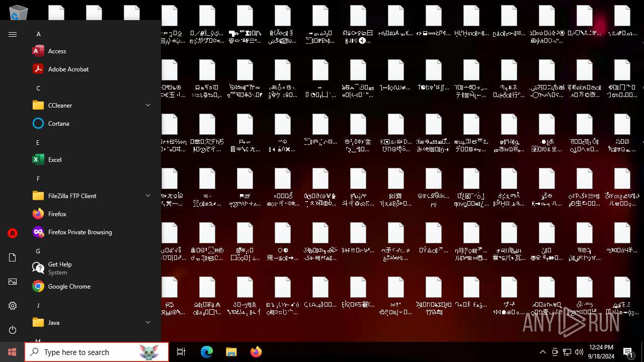Screen dimensions: 644x362
Task: Click the Power button in Start sidebar
Action: tap(13, 330)
